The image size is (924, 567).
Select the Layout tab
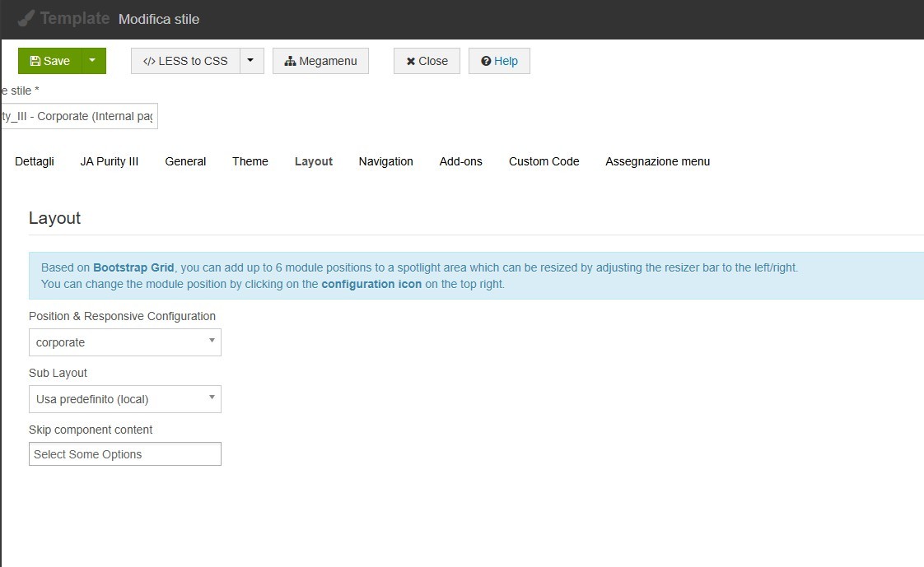tap(314, 161)
